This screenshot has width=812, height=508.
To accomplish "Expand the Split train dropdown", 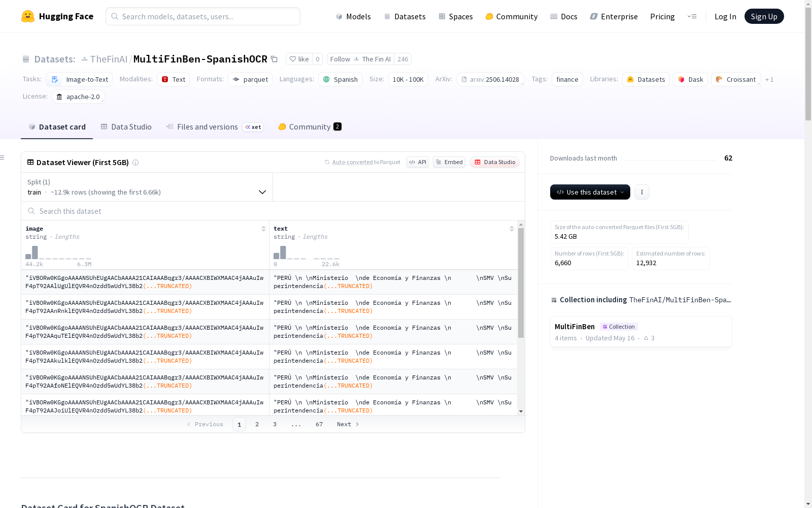I will pos(147,187).
